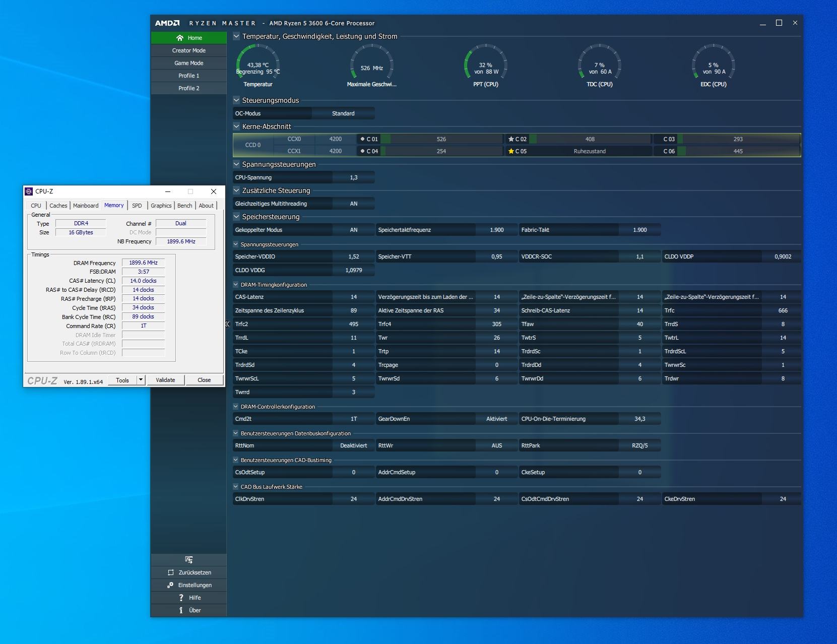Click the DRAM Frequency field showing 1899.6 MHz

(x=143, y=263)
